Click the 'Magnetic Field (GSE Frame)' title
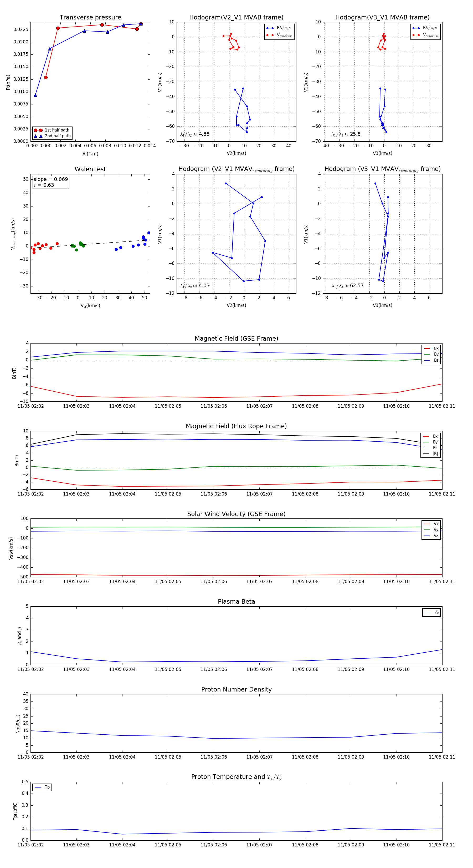The image size is (473, 868). [x=236, y=339]
